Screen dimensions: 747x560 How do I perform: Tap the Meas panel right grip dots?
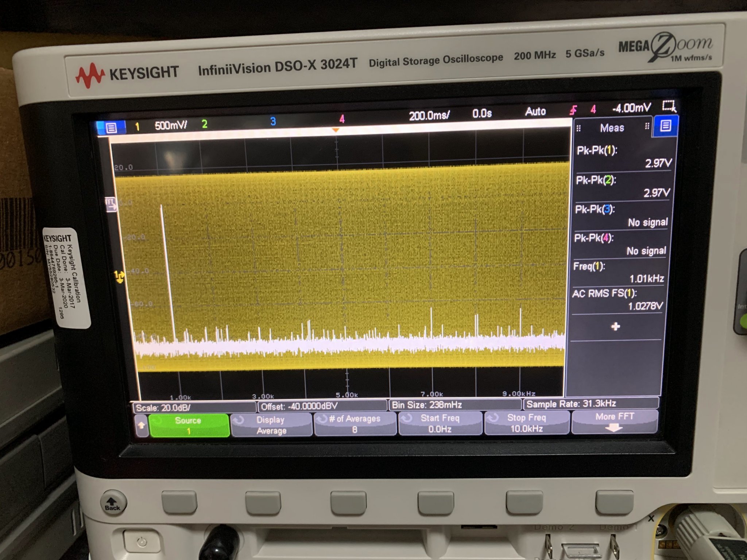647,126
